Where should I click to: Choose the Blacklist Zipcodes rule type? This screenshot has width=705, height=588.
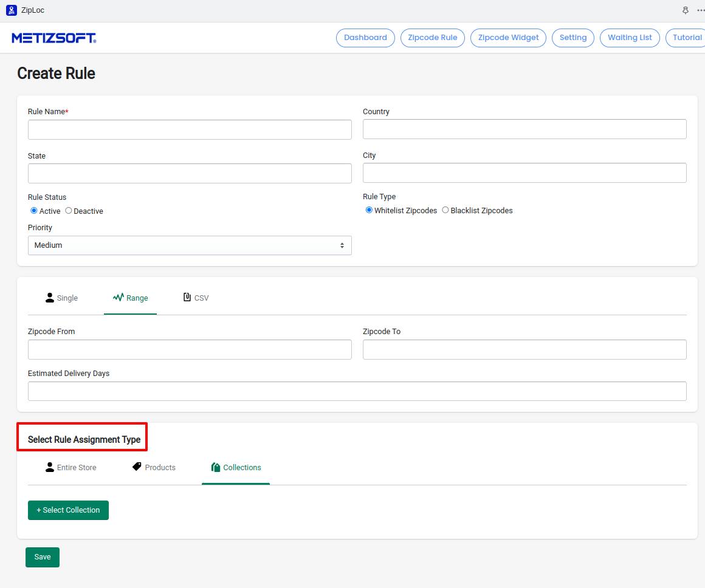point(445,210)
